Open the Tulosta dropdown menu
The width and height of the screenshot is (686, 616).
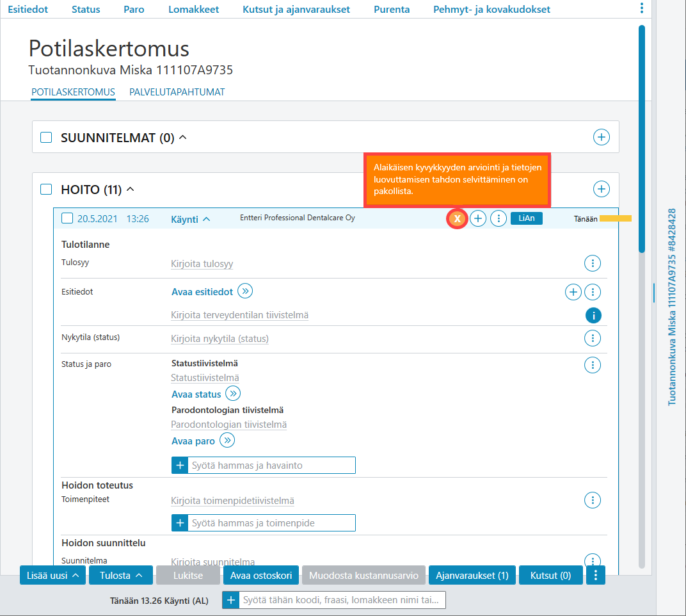(121, 575)
